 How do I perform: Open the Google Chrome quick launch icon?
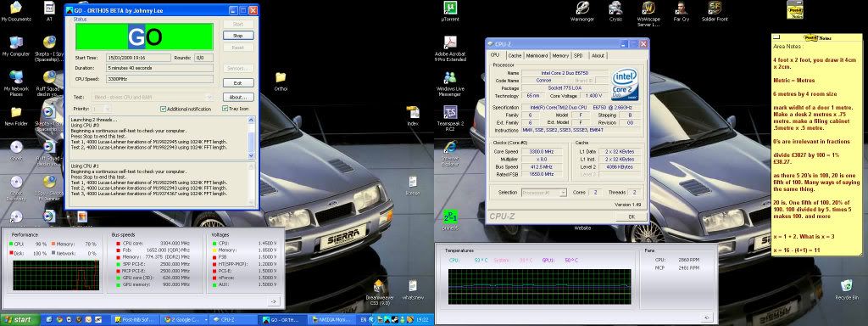point(60,320)
